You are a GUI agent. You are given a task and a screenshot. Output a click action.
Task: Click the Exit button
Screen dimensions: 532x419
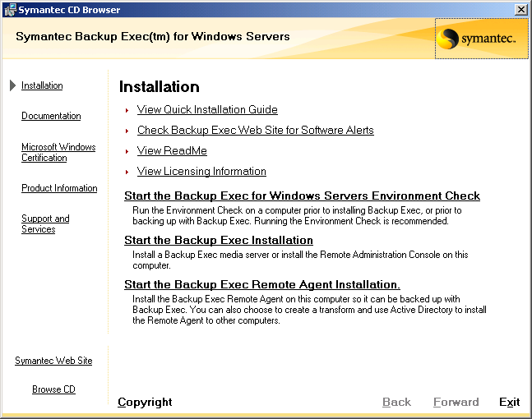click(x=509, y=402)
